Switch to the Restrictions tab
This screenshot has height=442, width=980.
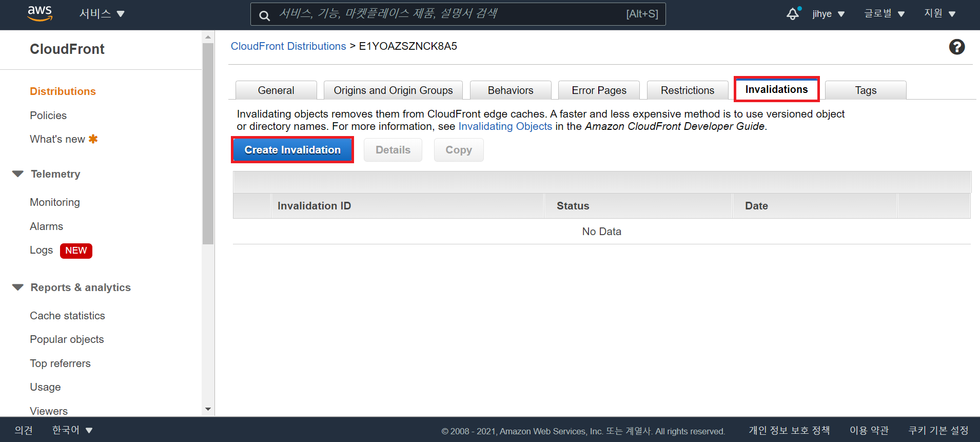688,90
